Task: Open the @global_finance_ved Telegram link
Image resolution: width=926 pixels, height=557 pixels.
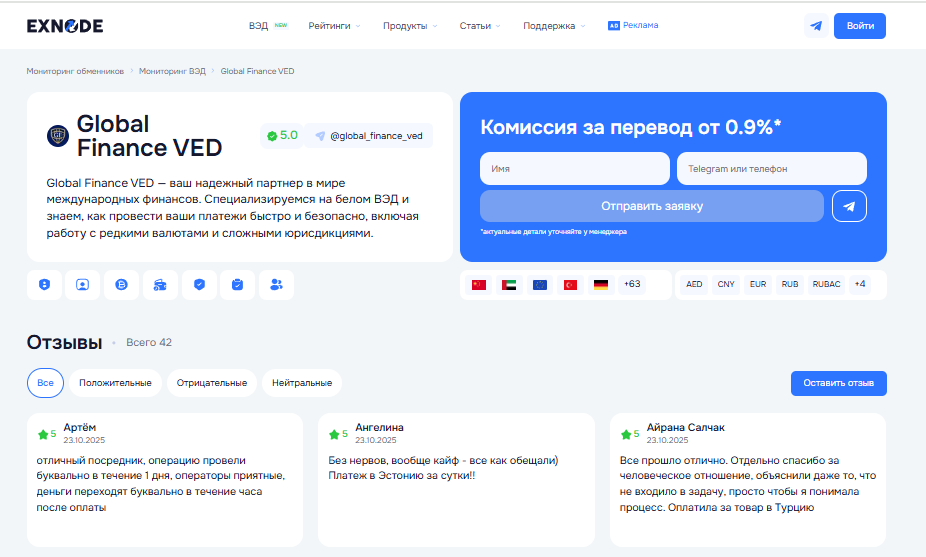Action: [369, 136]
